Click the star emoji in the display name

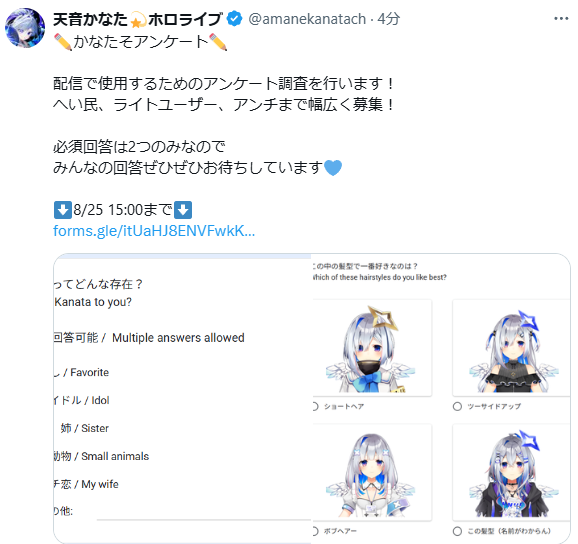[x=137, y=20]
